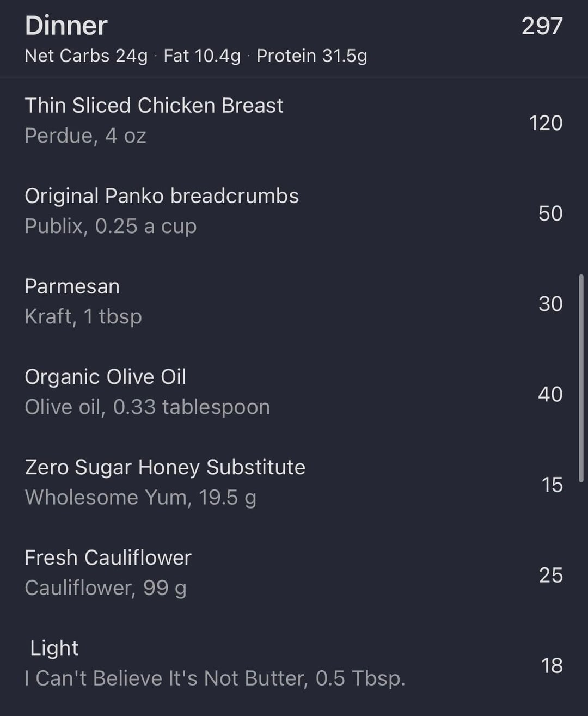588x716 pixels.
Task: Select the Parmesan food entry
Action: pyautogui.click(x=72, y=286)
